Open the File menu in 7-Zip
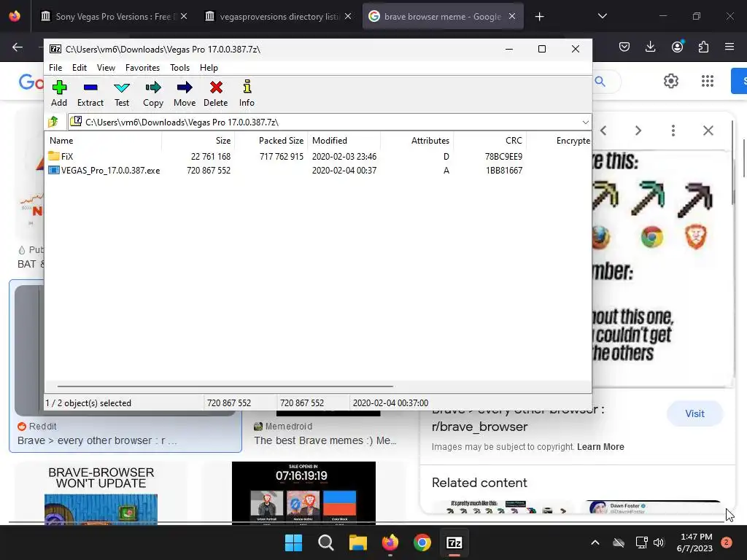The image size is (747, 560). coord(55,68)
